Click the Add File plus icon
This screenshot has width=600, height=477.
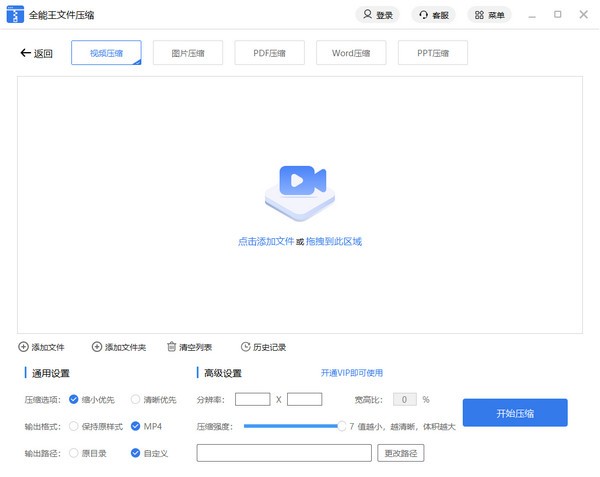23,347
